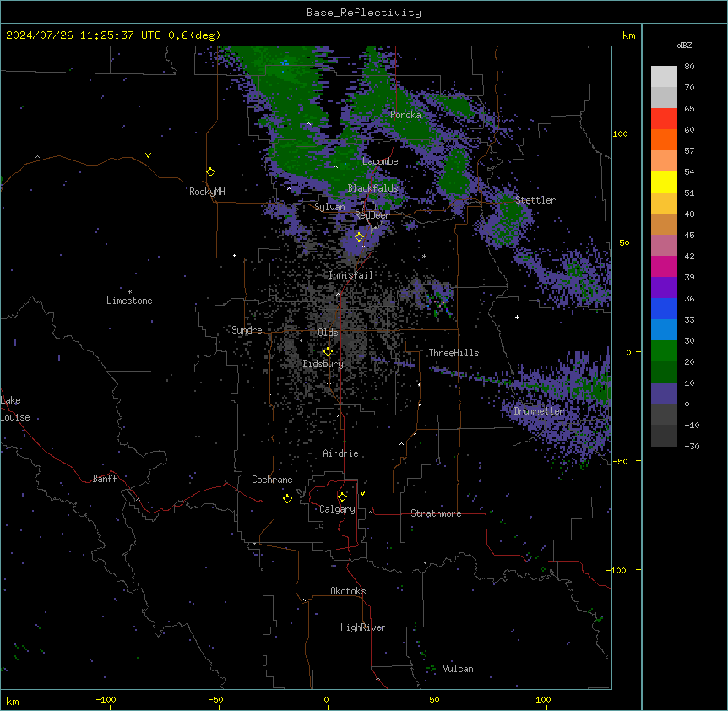Click the 65 value on dBZ scale
This screenshot has width=728, height=711.
[x=689, y=109]
